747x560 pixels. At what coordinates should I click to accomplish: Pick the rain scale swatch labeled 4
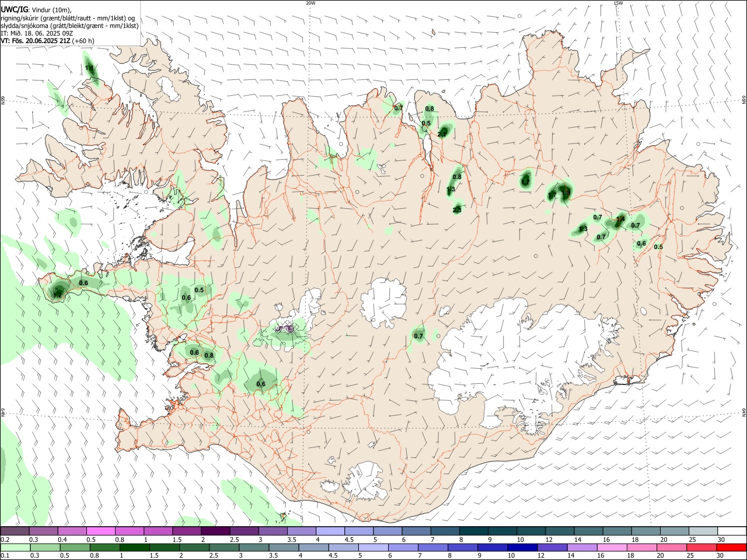coord(313,547)
